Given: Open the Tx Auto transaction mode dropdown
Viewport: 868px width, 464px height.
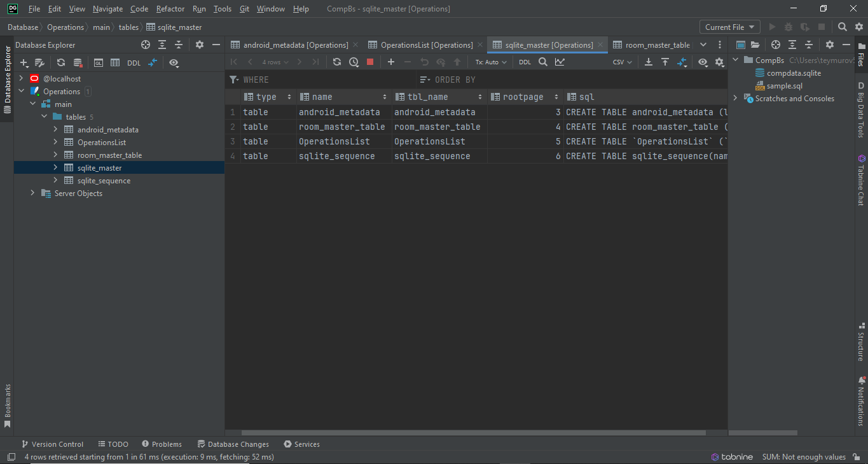Looking at the screenshot, I should click(491, 62).
